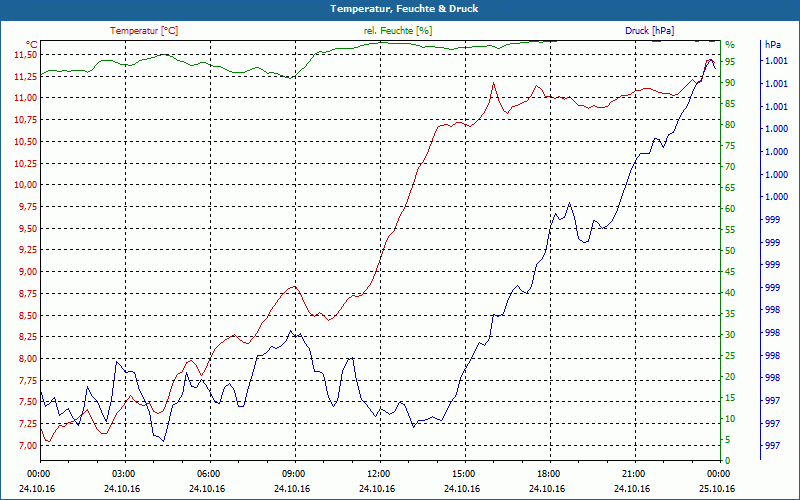Click the green "30" humidity axis value
800x500 pixels.
[x=730, y=335]
